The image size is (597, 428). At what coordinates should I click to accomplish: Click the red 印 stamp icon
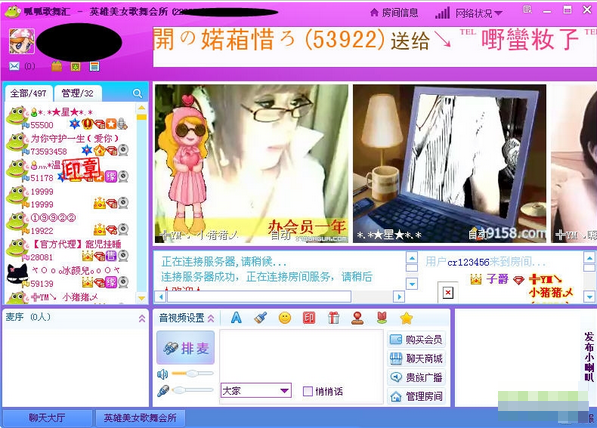point(309,318)
